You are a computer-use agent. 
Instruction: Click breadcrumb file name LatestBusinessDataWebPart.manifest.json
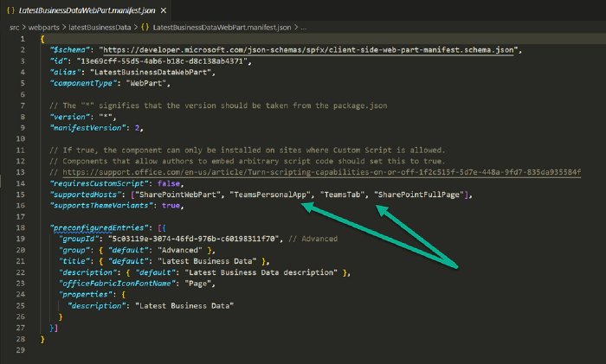(x=222, y=28)
